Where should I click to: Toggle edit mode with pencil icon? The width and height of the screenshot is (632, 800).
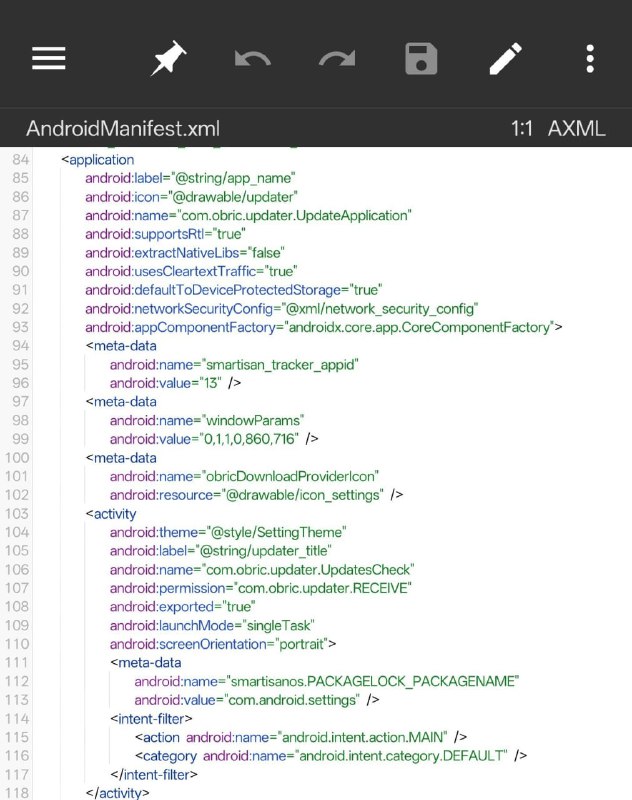click(x=505, y=59)
